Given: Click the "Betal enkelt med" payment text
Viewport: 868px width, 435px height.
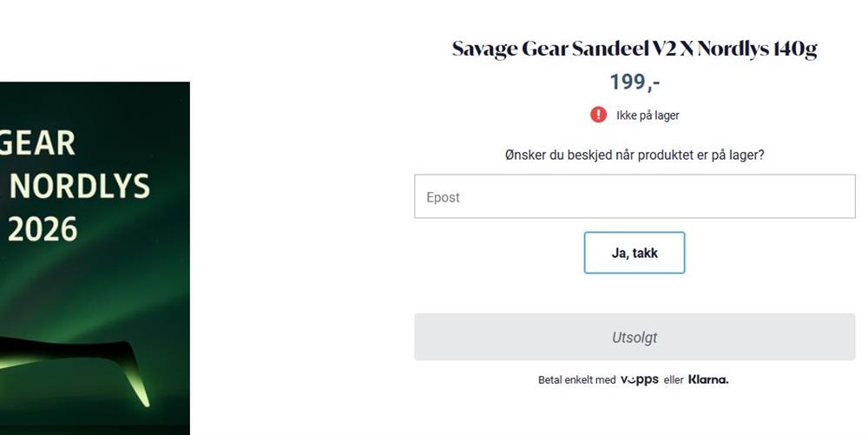Looking at the screenshot, I should [576, 380].
